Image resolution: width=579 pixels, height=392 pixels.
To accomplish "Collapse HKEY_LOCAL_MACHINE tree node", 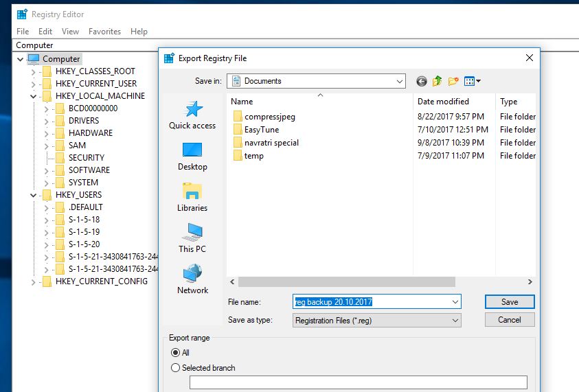I will (33, 96).
